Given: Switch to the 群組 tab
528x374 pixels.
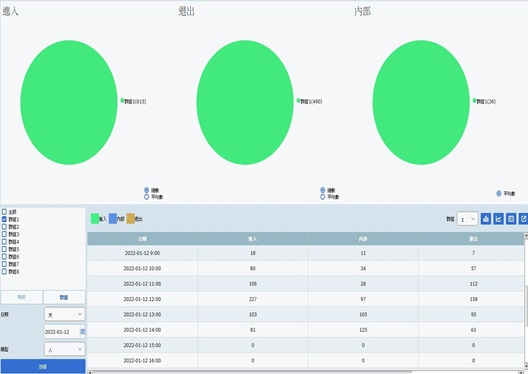Looking at the screenshot, I should [64, 297].
